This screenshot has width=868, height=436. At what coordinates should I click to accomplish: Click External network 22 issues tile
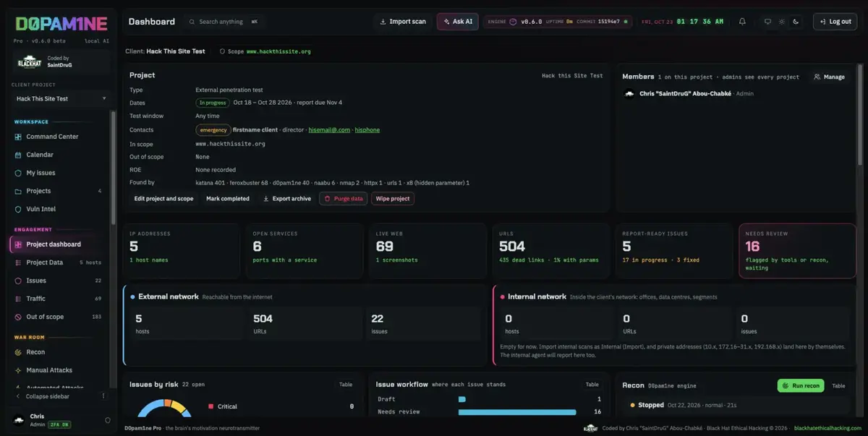point(422,324)
